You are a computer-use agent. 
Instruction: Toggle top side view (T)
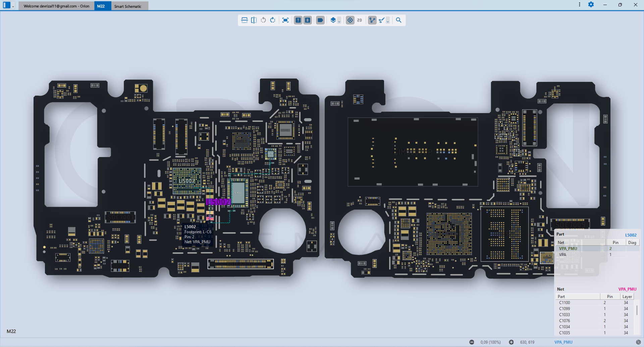pyautogui.click(x=298, y=20)
